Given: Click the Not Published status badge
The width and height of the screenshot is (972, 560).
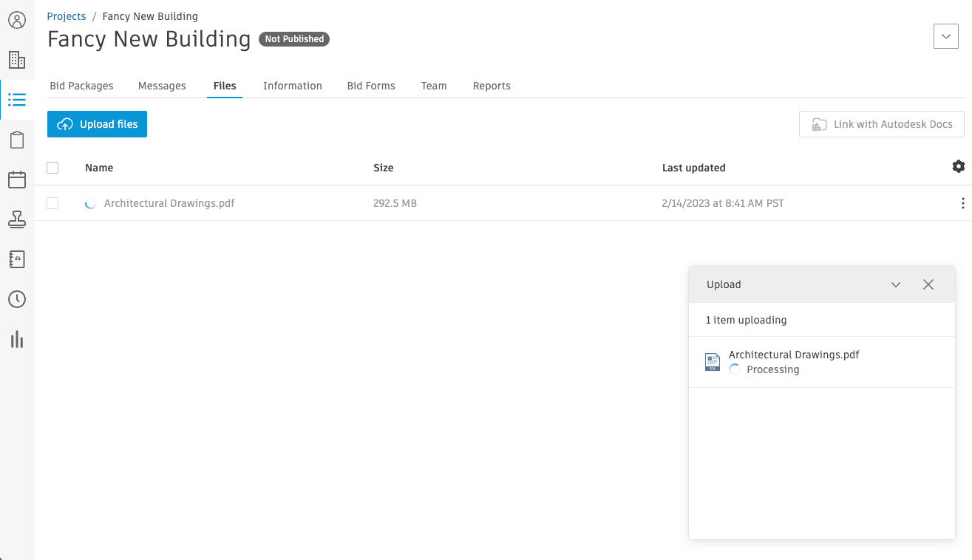Looking at the screenshot, I should click(x=294, y=39).
